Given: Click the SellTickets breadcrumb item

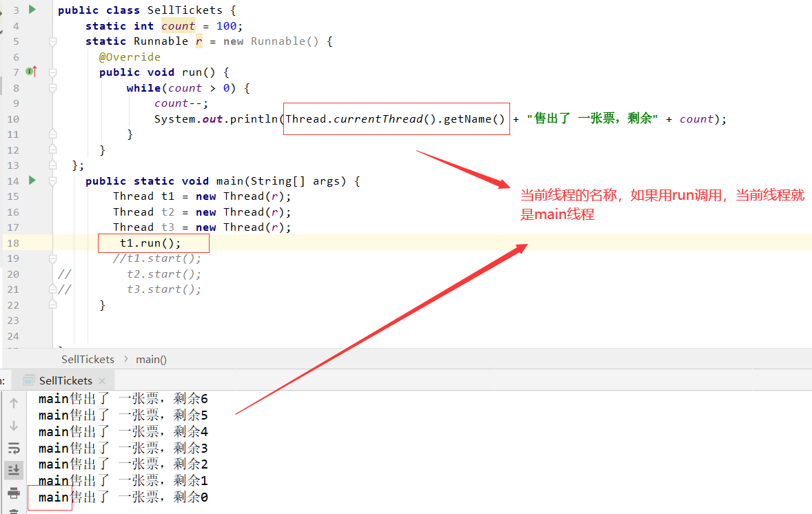Looking at the screenshot, I should click(88, 359).
